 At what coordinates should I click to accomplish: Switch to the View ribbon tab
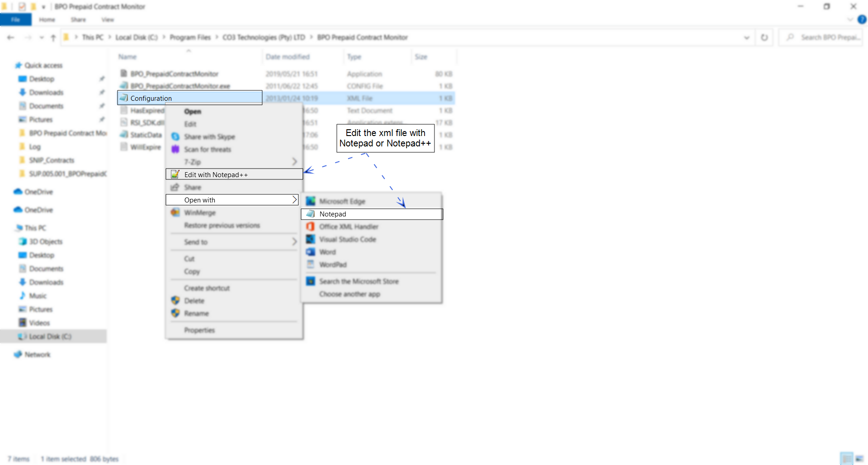pos(108,19)
